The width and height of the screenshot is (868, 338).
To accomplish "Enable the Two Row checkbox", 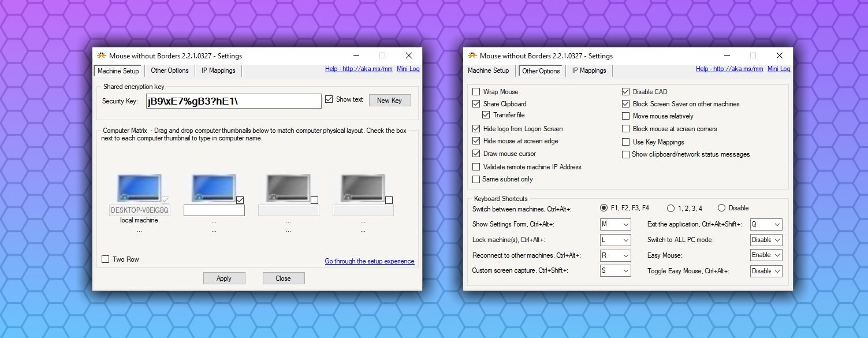I will click(x=105, y=259).
